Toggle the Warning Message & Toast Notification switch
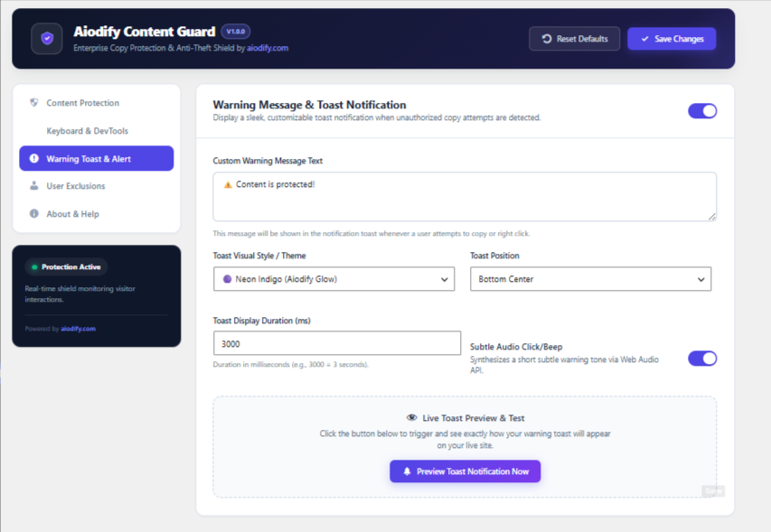This screenshot has height=532, width=771. pos(702,111)
